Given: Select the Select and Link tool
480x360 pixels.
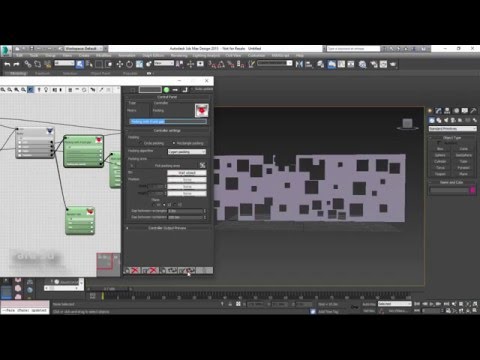Looking at the screenshot, I should (28, 64).
